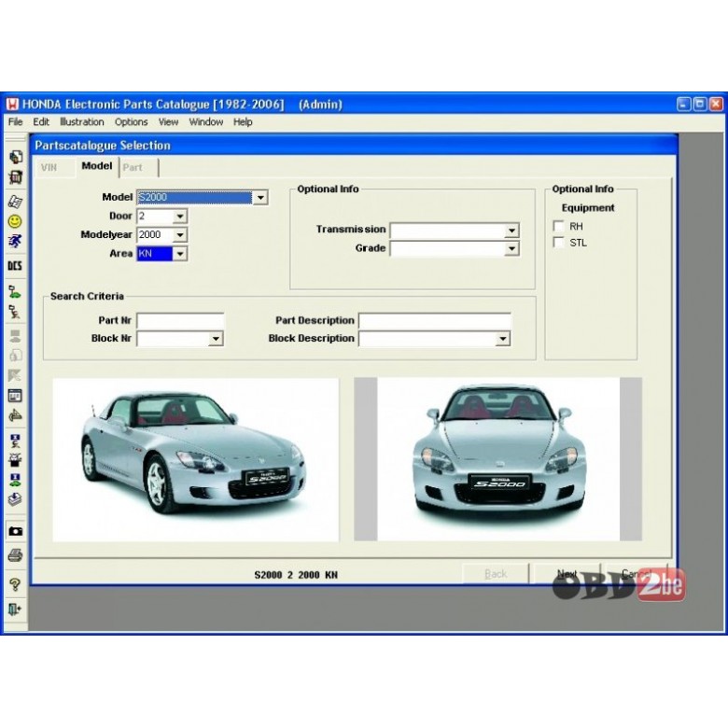The image size is (728, 728).
Task: Click the camera snapshot icon in sidebar
Action: (15, 531)
